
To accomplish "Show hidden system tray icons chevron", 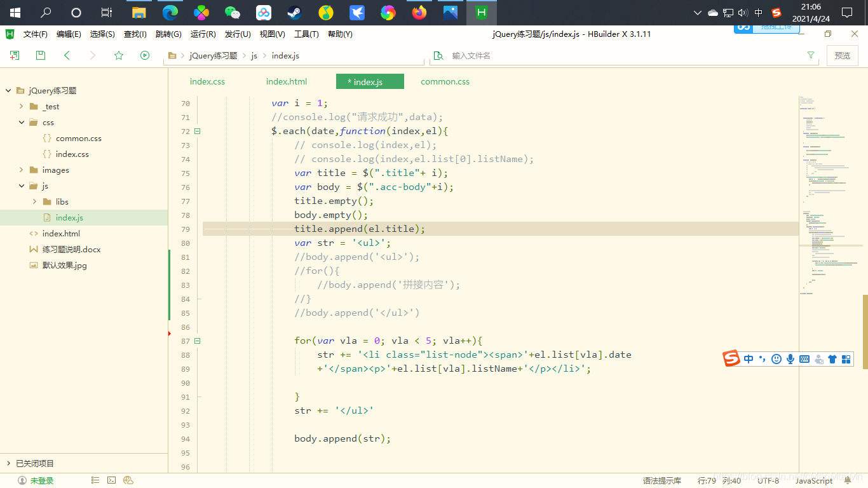I will [698, 13].
